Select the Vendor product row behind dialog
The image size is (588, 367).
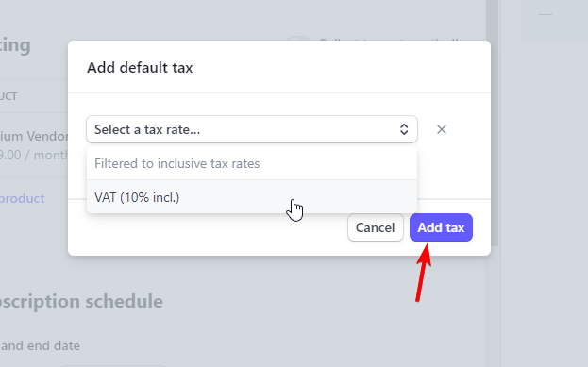34,144
